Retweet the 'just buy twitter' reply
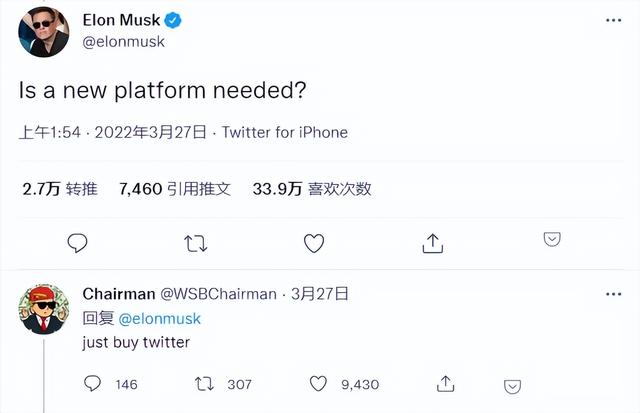 (203, 383)
